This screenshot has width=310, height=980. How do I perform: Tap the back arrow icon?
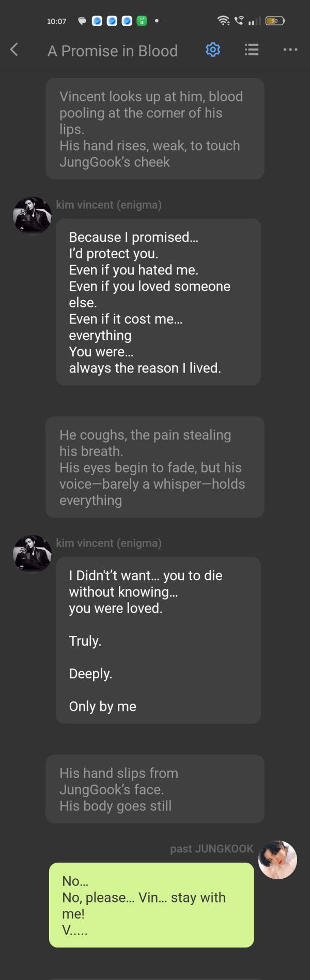pyautogui.click(x=14, y=50)
